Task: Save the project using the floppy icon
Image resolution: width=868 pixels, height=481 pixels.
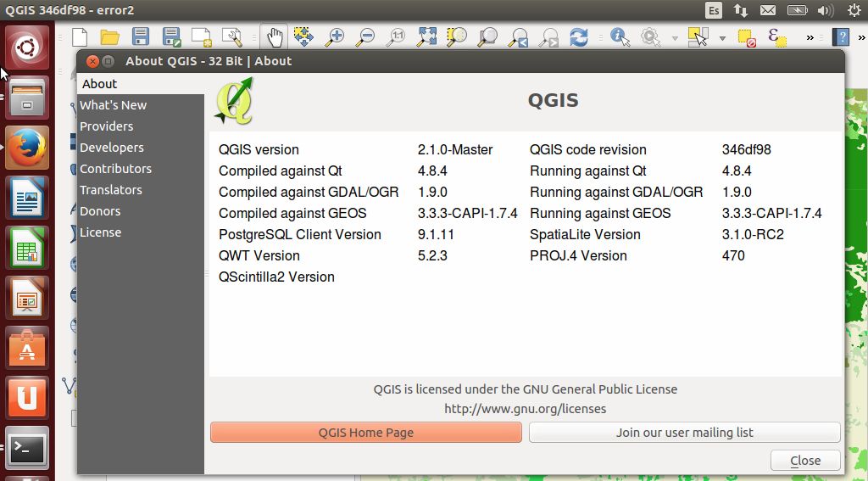Action: click(140, 36)
